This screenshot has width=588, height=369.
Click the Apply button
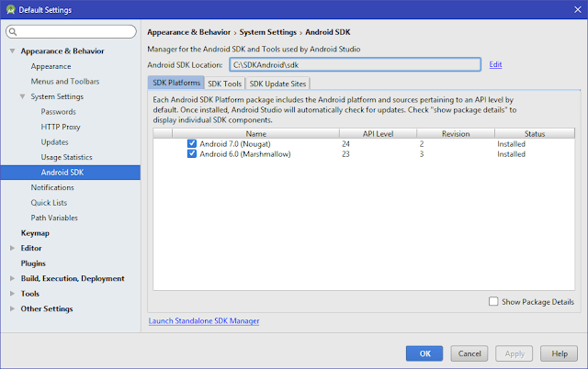(x=514, y=353)
